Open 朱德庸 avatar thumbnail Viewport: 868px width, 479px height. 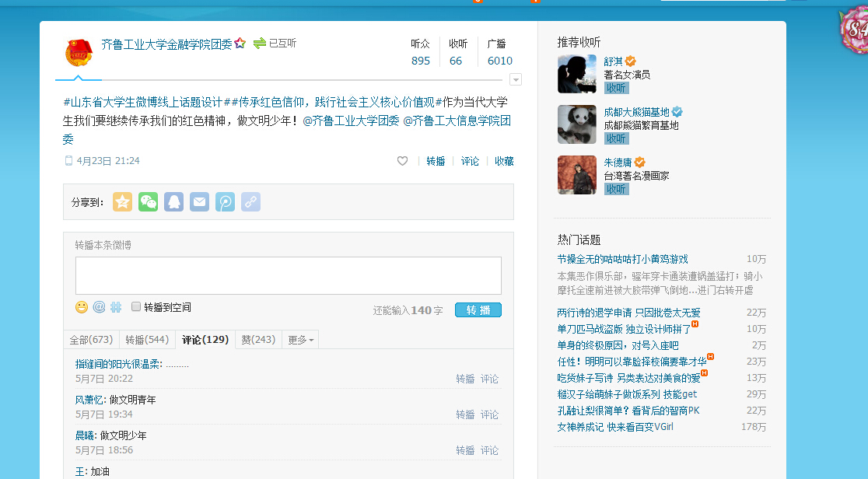(x=577, y=175)
